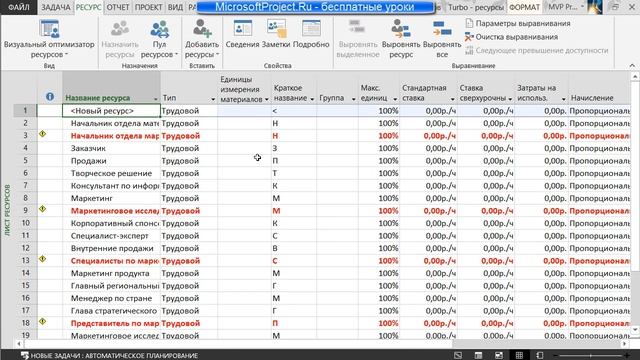640x360 pixels.
Task: Select row header number 15
Action: [25, 286]
